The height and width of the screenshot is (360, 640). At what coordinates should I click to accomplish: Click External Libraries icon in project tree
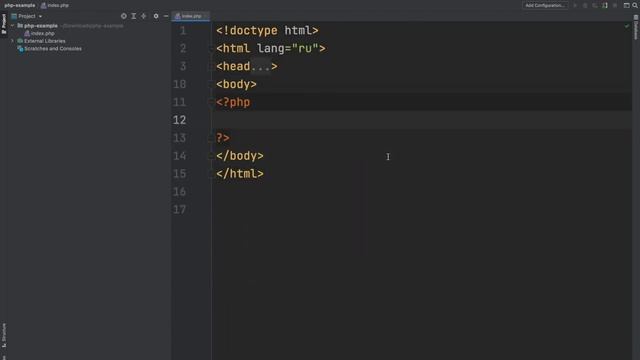[x=20, y=41]
